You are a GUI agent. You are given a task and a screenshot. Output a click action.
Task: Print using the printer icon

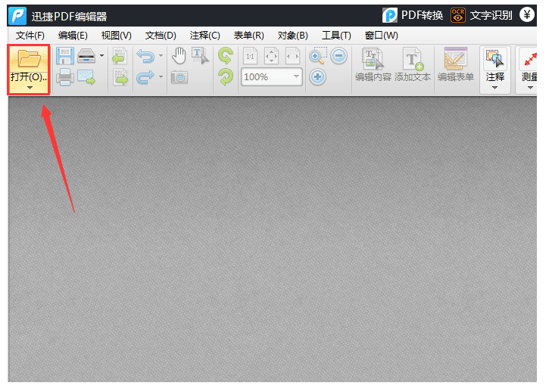click(65, 77)
